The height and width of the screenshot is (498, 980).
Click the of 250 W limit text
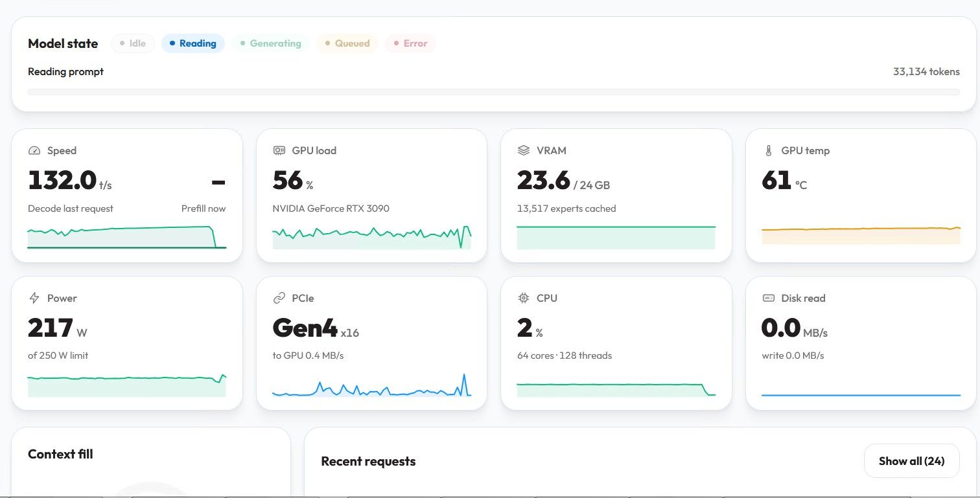click(58, 356)
